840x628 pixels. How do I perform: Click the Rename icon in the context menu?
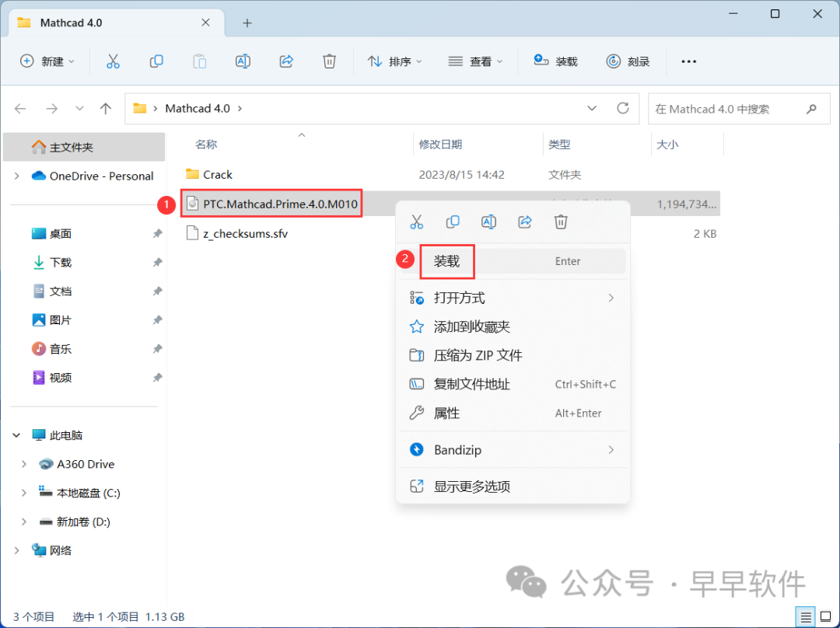coord(488,222)
